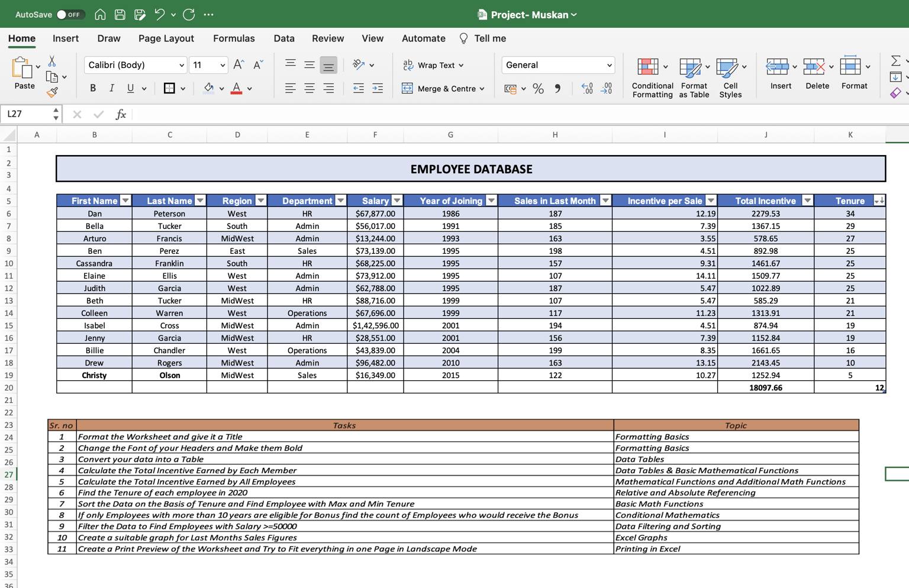This screenshot has height=588, width=909.
Task: Open text orientation options
Action: [363, 64]
